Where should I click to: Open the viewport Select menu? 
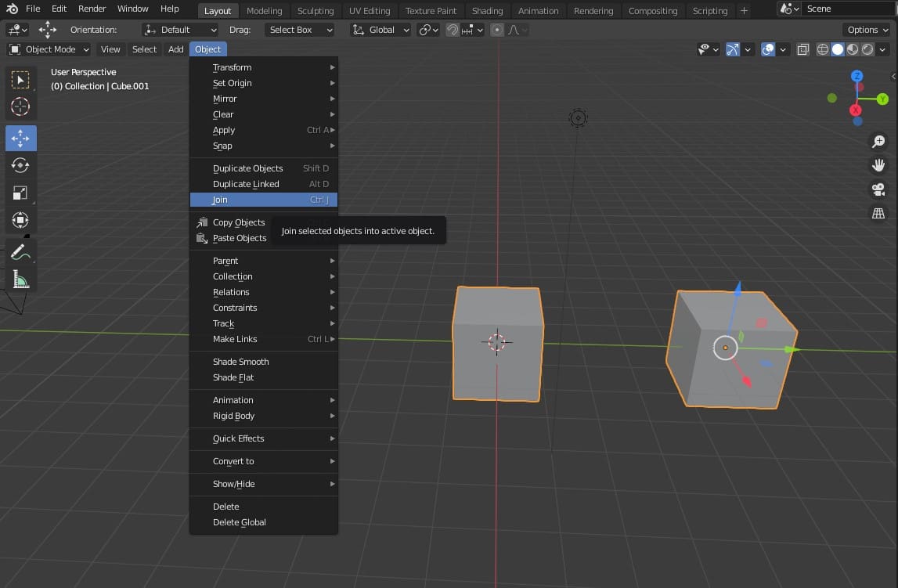click(x=144, y=49)
